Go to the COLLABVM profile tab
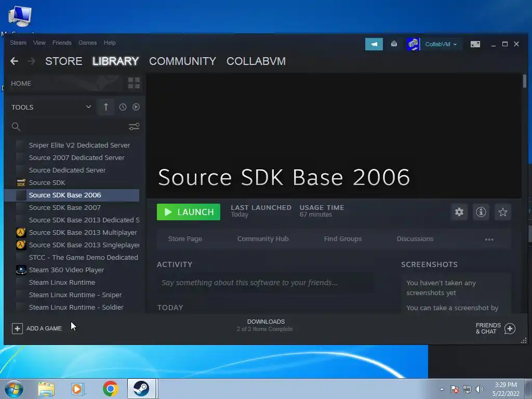The width and height of the screenshot is (532, 399). [256, 61]
